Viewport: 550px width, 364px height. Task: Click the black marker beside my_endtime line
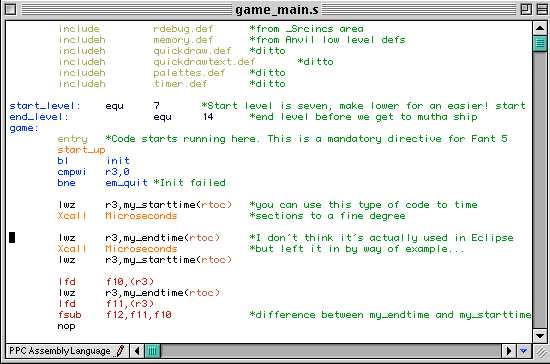12,237
